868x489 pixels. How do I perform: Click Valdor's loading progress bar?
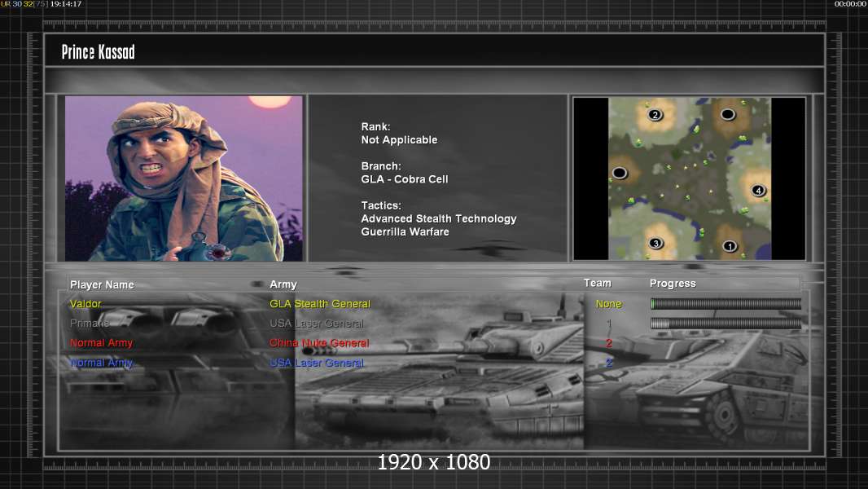click(x=726, y=303)
